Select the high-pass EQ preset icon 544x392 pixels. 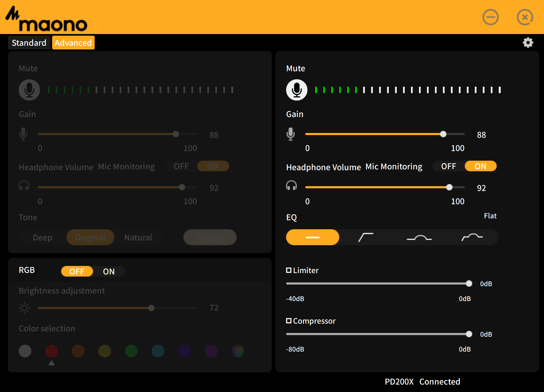click(366, 237)
